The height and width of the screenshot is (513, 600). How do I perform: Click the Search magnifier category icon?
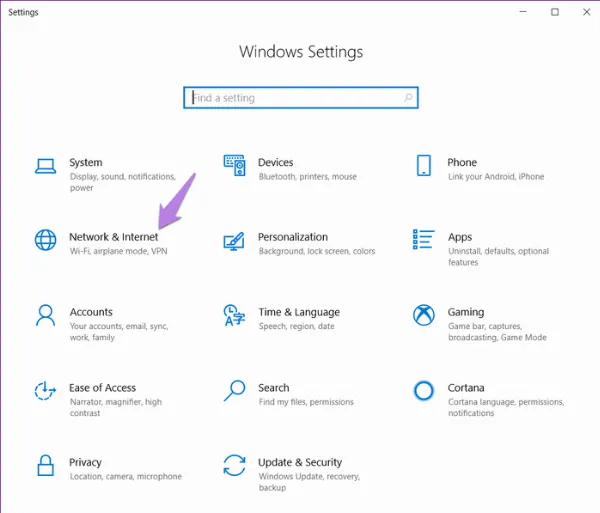coord(234,390)
